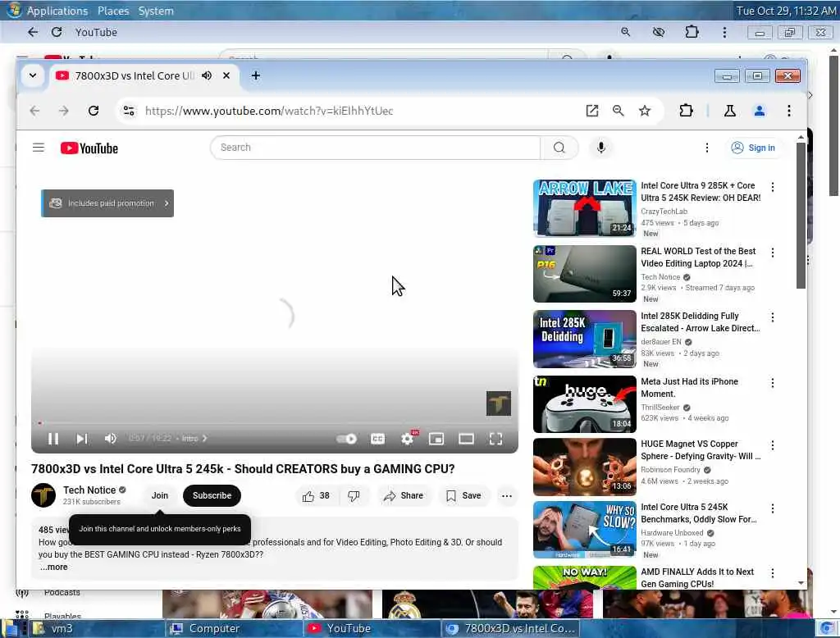Screen dimensions: 840x638
Task: Share the video
Action: [404, 495]
